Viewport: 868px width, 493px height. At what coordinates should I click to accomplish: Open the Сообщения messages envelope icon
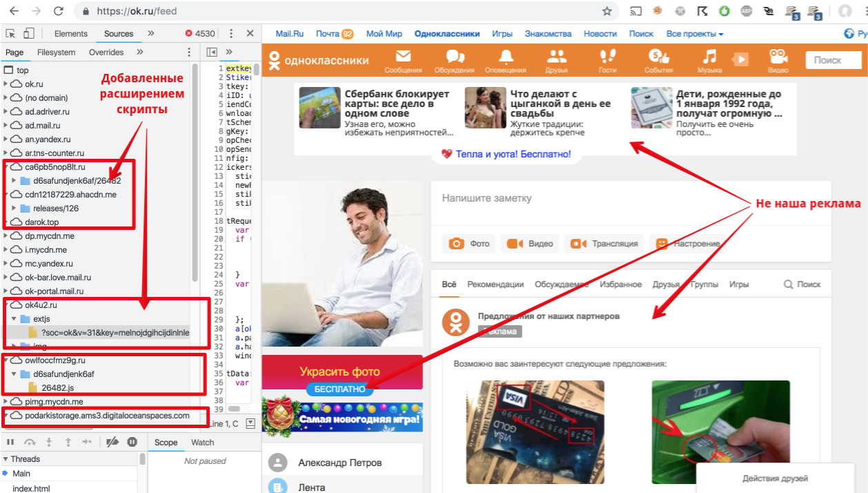pyautogui.click(x=403, y=57)
